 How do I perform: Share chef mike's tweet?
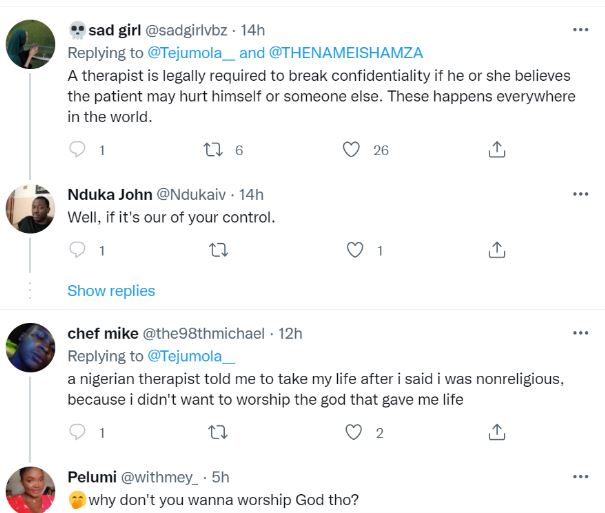(x=495, y=433)
